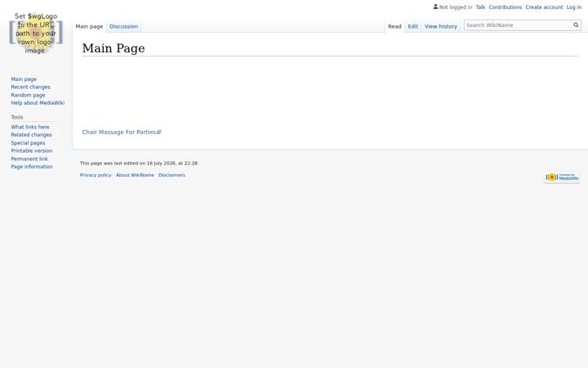The width and height of the screenshot is (588, 368).
Task: Open Special pages under Tools
Action: (x=28, y=143)
